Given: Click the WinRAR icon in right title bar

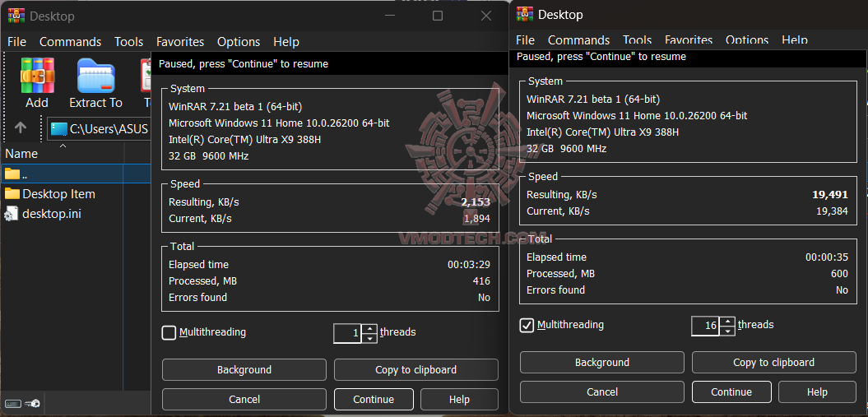Looking at the screenshot, I should tap(525, 14).
